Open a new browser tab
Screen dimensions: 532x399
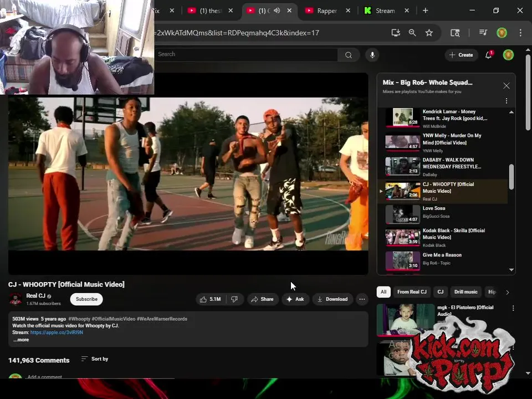point(426,11)
